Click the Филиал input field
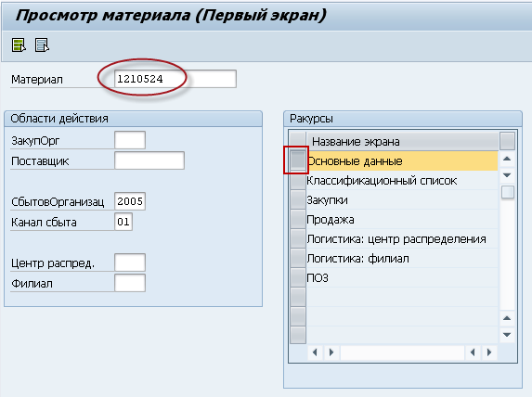 pos(130,283)
